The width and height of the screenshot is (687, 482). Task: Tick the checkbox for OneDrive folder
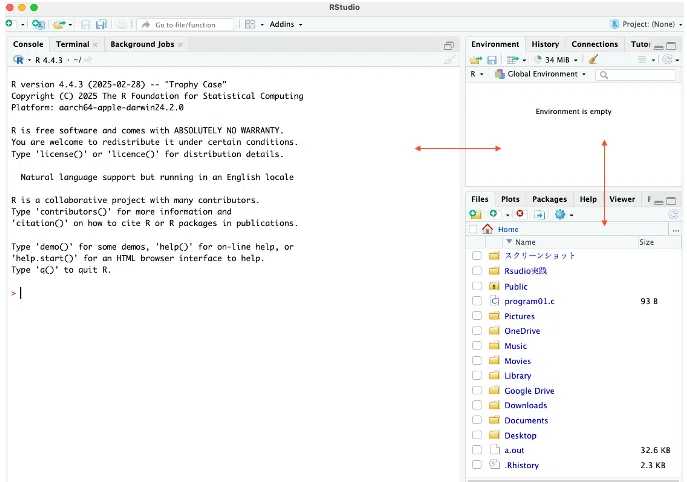(x=477, y=331)
